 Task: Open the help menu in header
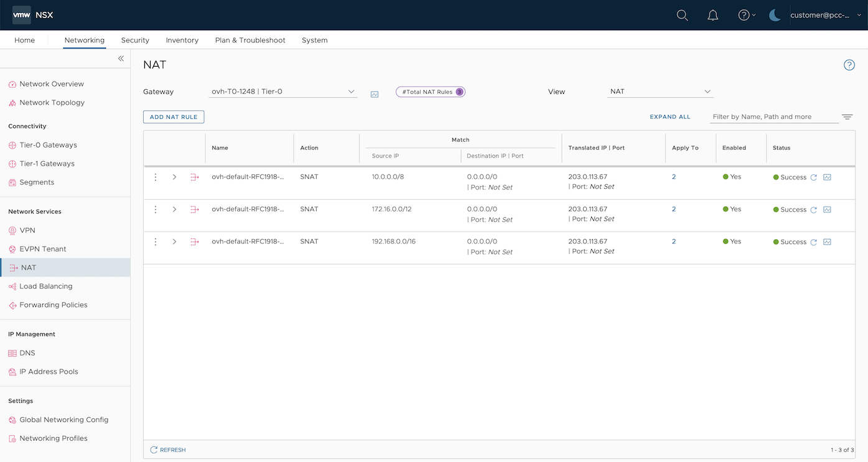point(746,16)
